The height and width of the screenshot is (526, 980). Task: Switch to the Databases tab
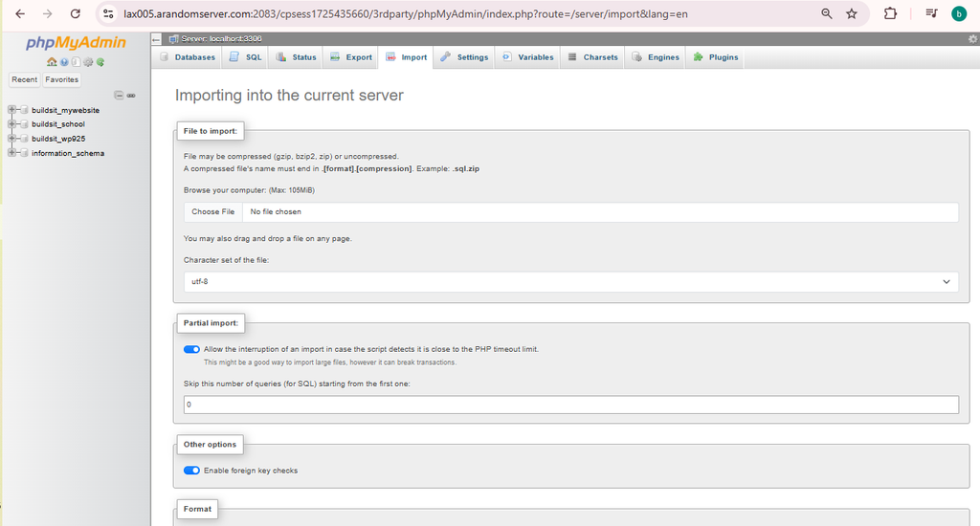coord(188,56)
